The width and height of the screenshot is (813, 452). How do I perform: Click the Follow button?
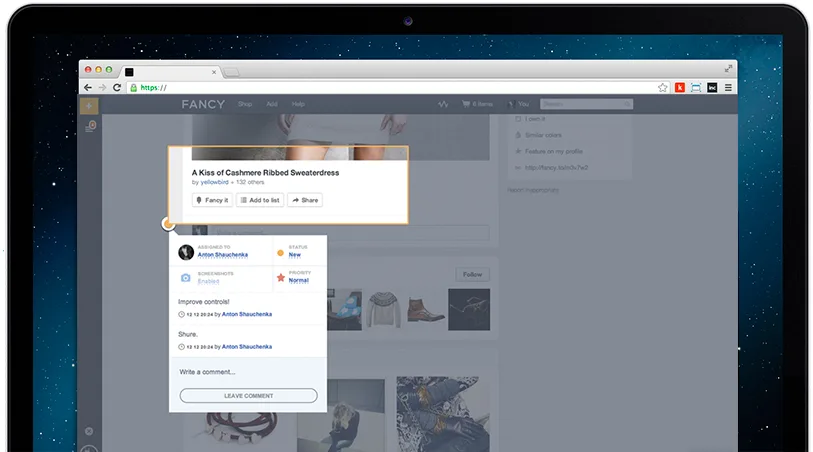[x=472, y=274]
